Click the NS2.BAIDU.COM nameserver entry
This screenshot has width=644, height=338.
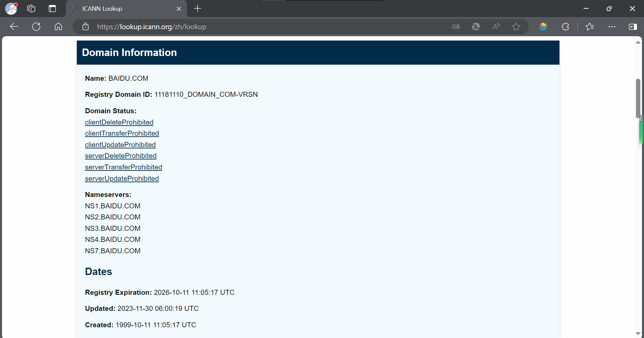113,217
